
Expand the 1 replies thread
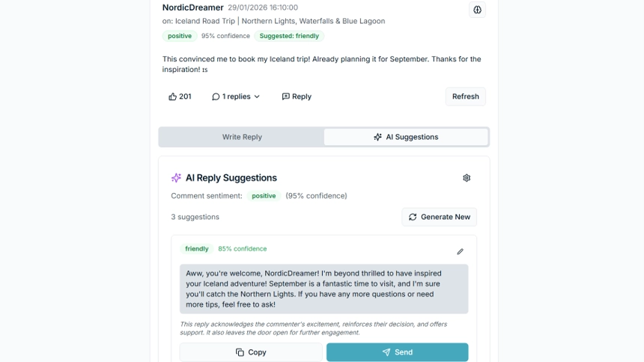pyautogui.click(x=236, y=96)
